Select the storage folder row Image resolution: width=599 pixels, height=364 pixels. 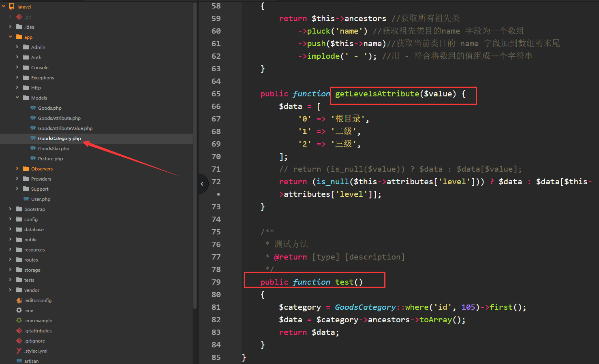coord(96,270)
